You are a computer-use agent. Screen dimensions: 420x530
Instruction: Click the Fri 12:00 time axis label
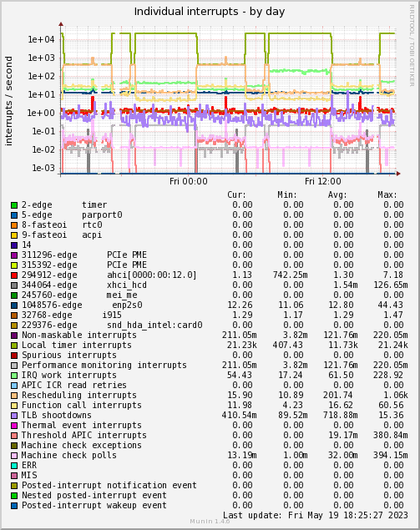322,181
